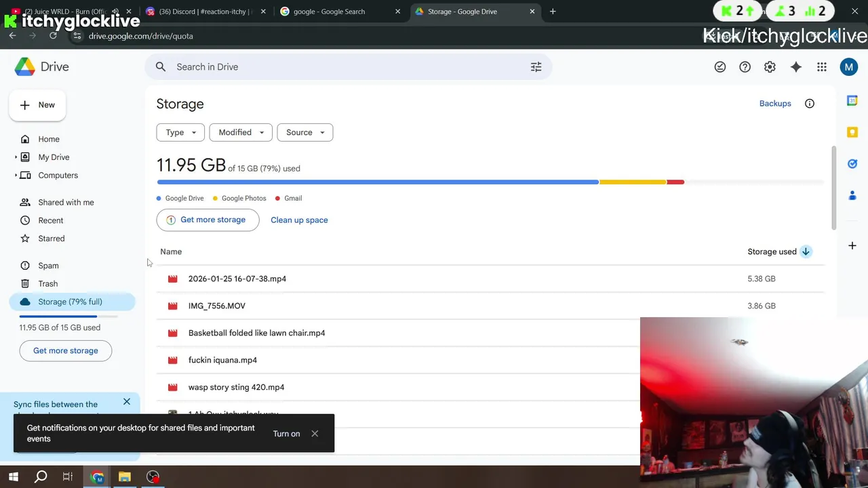The width and height of the screenshot is (868, 488).
Task: Click Get more storage under storage bar
Action: click(x=208, y=220)
